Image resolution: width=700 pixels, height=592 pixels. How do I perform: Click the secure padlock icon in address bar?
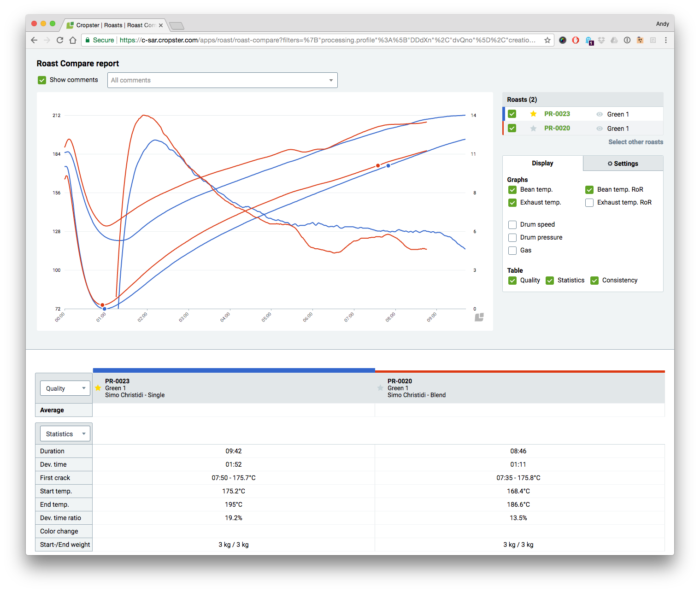88,40
